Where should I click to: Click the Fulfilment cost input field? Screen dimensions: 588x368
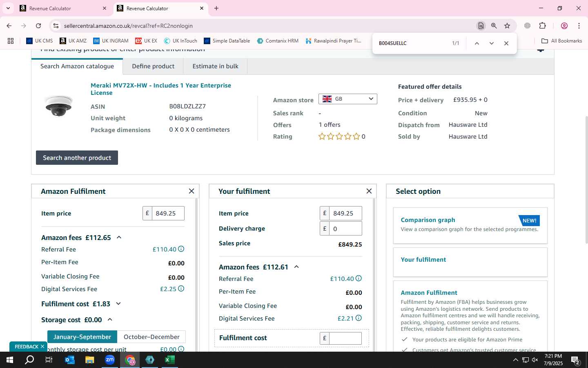345,338
